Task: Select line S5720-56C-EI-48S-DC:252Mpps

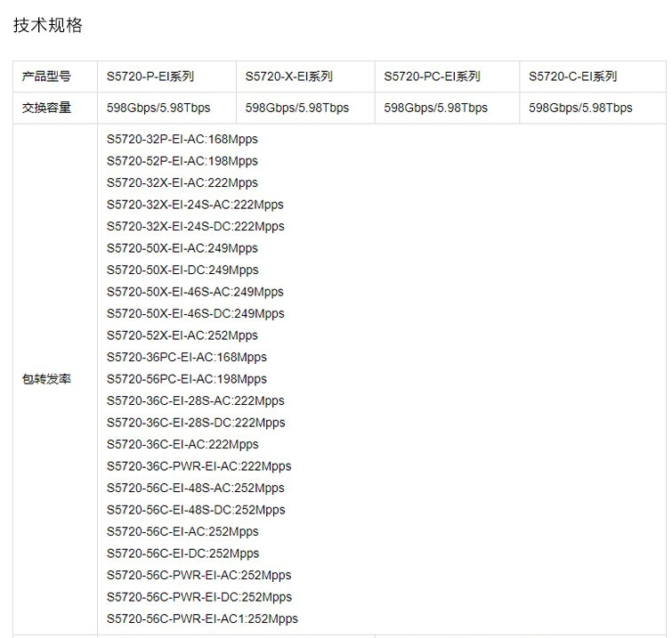Action: coord(196,510)
